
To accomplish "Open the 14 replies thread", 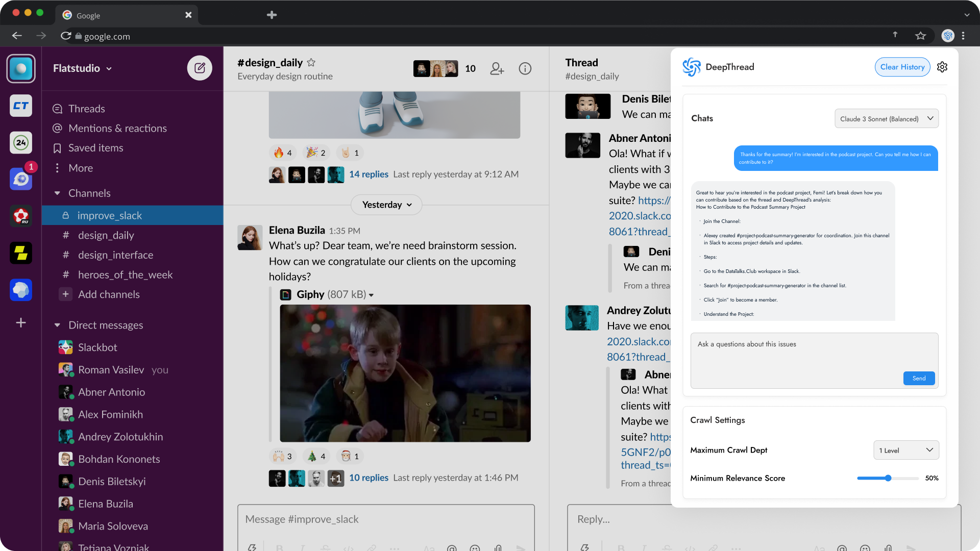I will point(369,174).
